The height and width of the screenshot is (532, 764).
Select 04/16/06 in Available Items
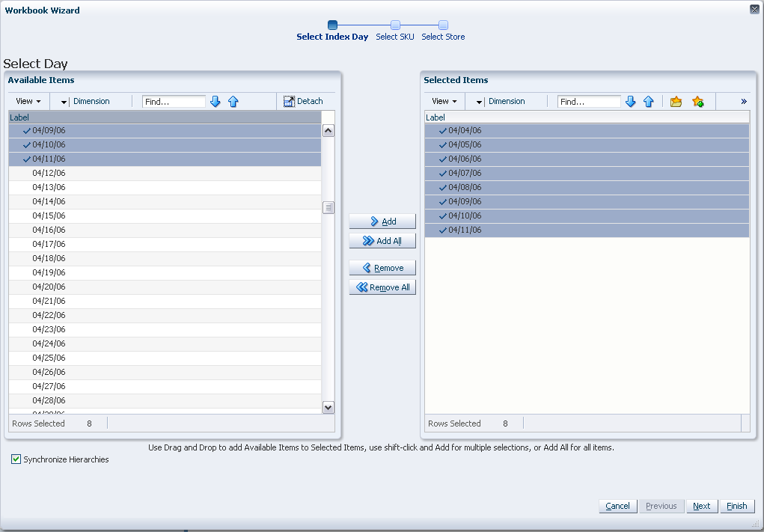tap(165, 230)
